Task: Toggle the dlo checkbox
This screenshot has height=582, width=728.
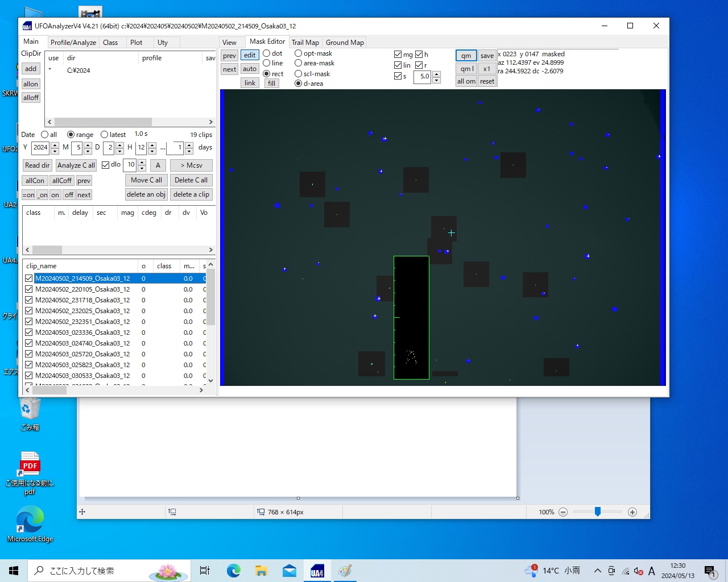Action: [105, 165]
